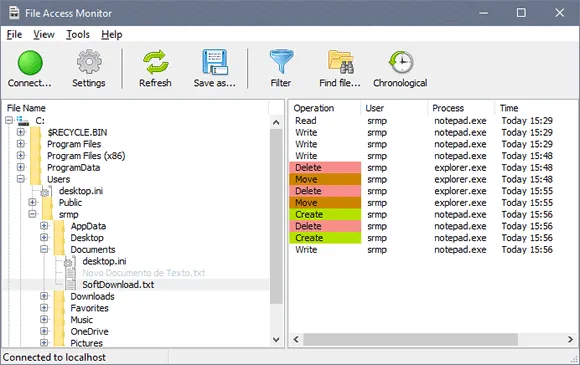Viewport: 580px width, 365px height.
Task: Collapse the Users folder
Action: point(21,179)
